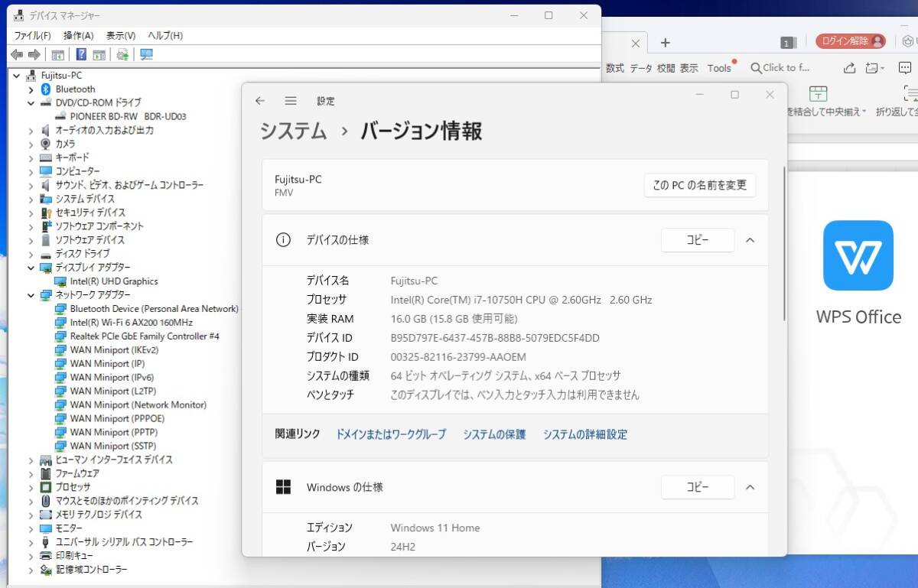Click コピー button for Windows の仕様
The width and height of the screenshot is (918, 588).
click(698, 487)
